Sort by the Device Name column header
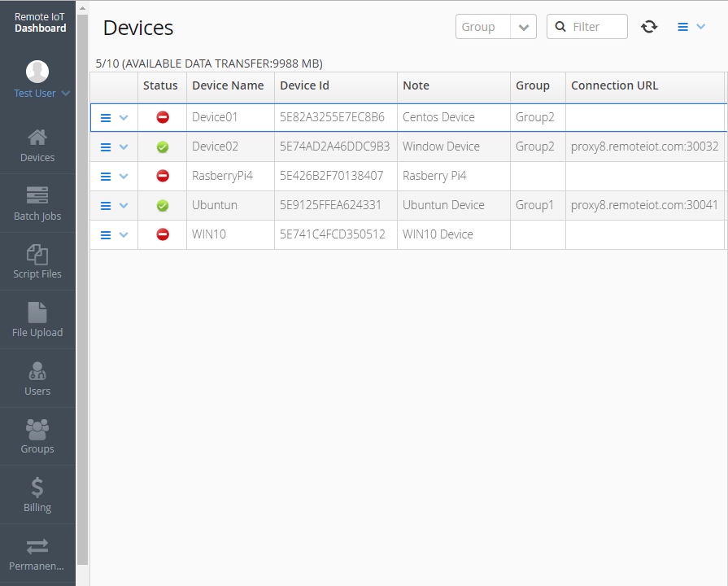The height and width of the screenshot is (586, 728). pos(230,86)
